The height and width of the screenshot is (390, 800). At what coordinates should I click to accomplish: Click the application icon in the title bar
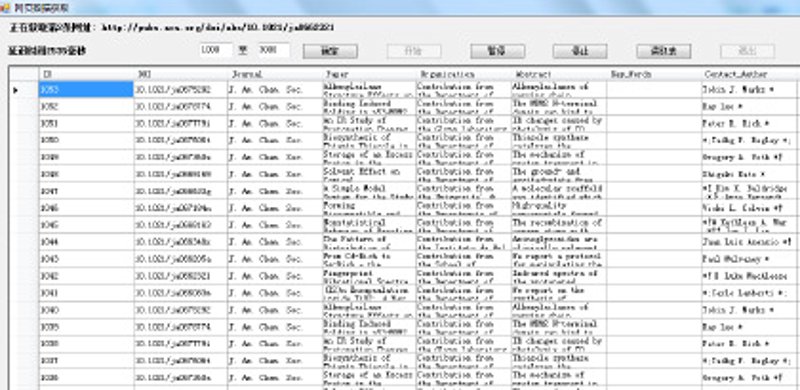coord(6,8)
